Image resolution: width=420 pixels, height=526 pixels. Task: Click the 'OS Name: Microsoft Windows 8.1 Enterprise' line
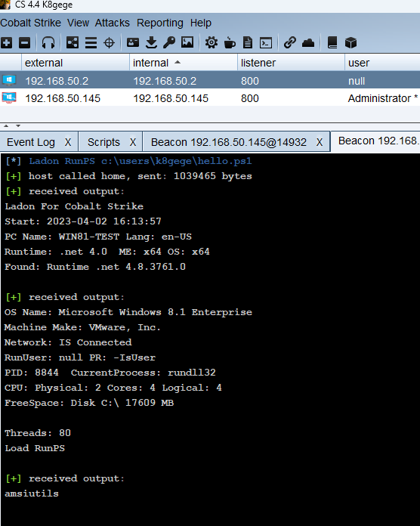pos(128,312)
